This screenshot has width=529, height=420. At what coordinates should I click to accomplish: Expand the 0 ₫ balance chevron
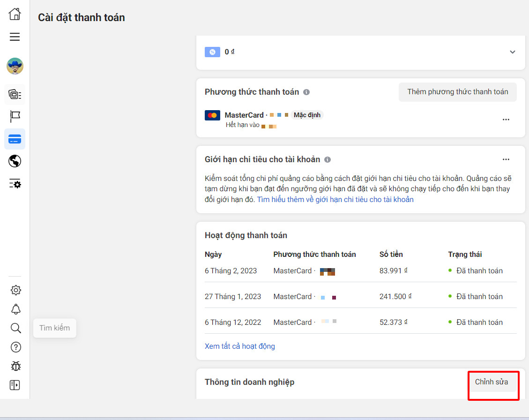512,52
